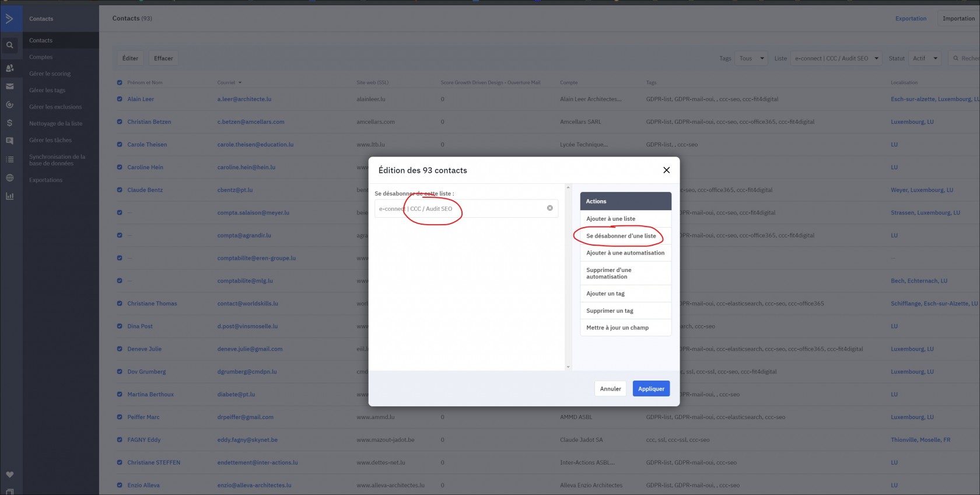Open the Contacts people icon
Image resolution: width=980 pixels, height=495 pixels.
click(9, 68)
